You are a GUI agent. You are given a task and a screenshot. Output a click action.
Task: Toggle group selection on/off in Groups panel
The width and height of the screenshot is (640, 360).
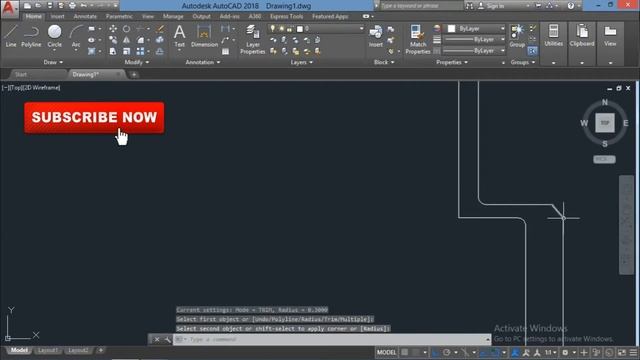pos(532,51)
